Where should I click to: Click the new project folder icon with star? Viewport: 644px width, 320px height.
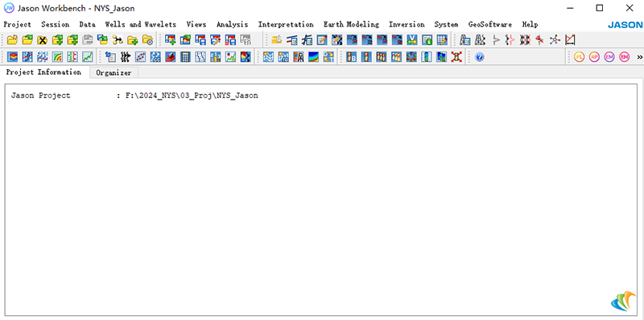click(12, 39)
